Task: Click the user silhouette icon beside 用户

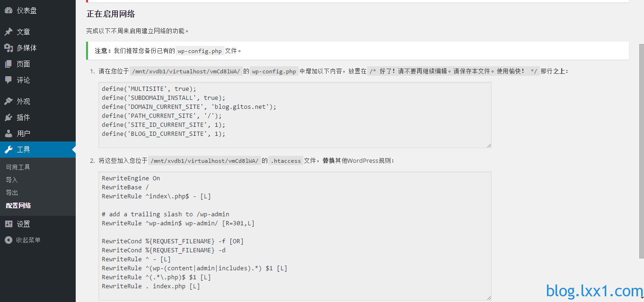Action: coord(9,133)
